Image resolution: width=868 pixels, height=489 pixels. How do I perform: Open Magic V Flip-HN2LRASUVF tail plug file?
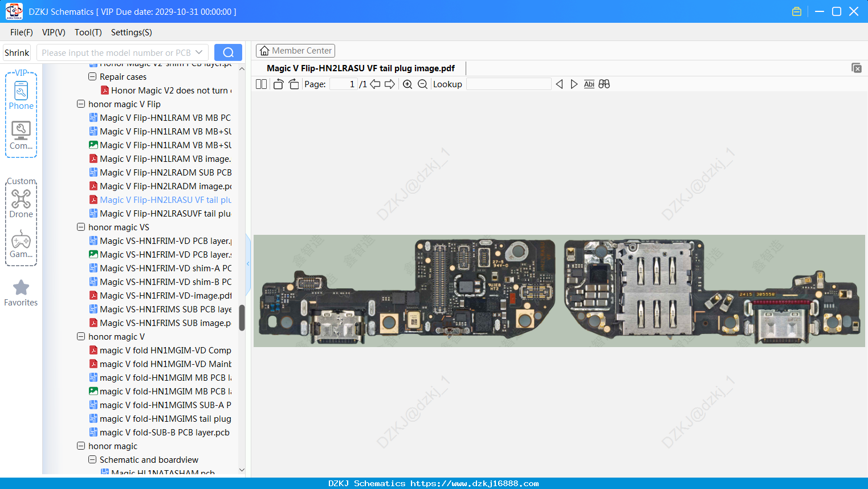tap(160, 213)
